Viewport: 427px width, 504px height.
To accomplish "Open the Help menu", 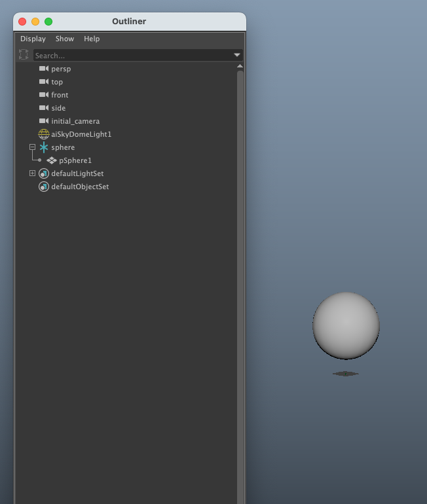I will point(92,39).
